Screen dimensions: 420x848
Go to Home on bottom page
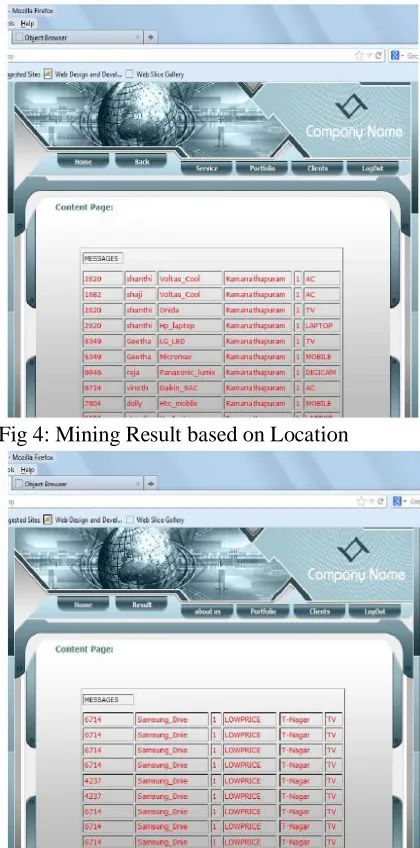coord(83,605)
